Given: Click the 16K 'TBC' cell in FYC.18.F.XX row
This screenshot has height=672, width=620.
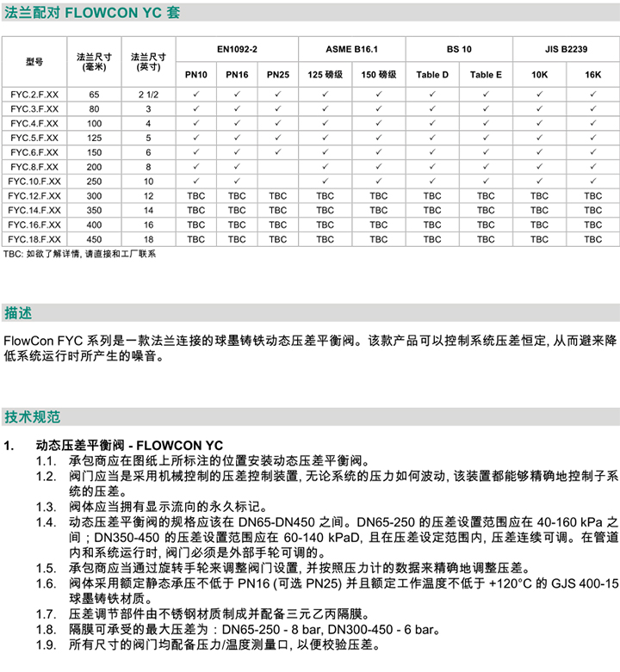Looking at the screenshot, I should 593,239.
